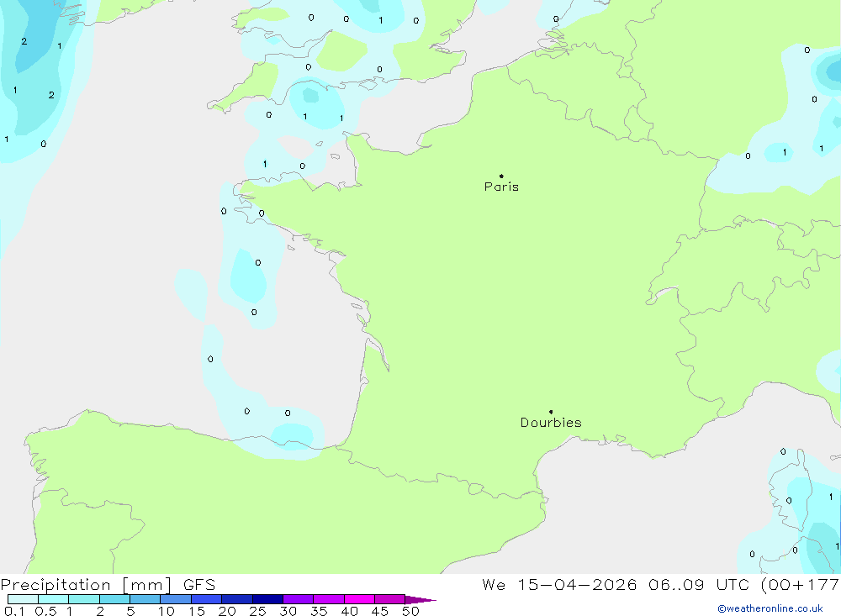Pick the 0.1–0.5 mm legend swatch

[23, 599]
